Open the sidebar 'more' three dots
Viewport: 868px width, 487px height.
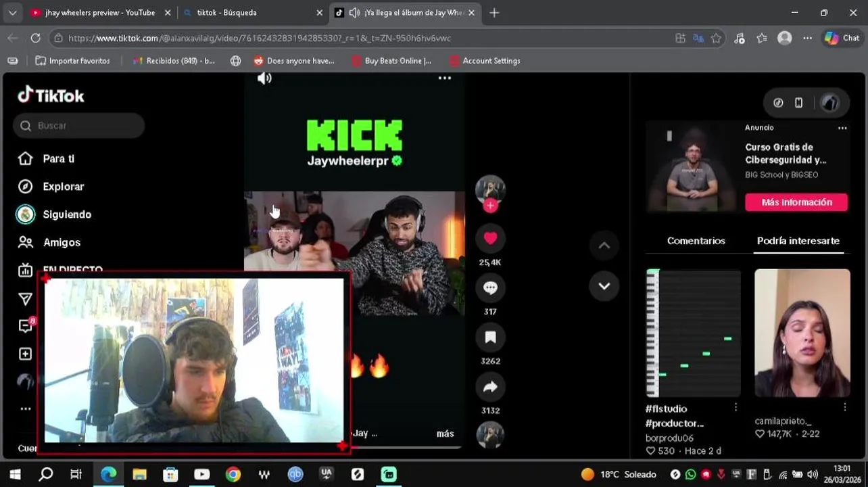pos(26,409)
